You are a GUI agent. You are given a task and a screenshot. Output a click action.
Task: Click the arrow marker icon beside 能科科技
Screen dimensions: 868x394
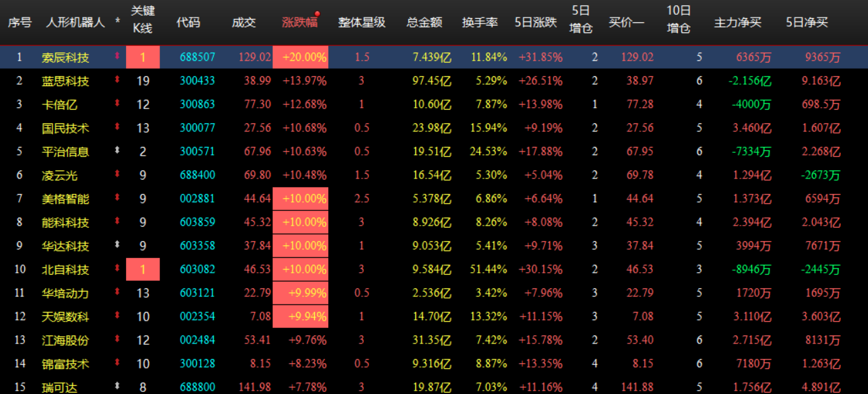(118, 222)
